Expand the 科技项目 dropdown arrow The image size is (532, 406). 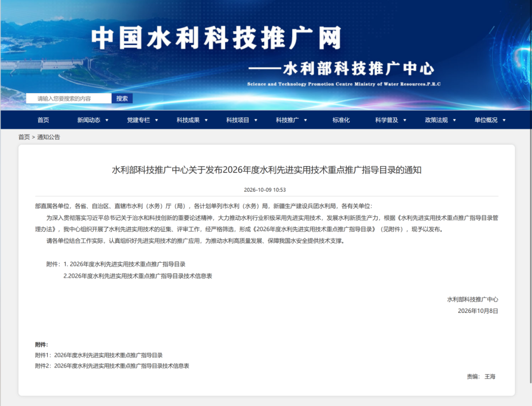(256, 120)
